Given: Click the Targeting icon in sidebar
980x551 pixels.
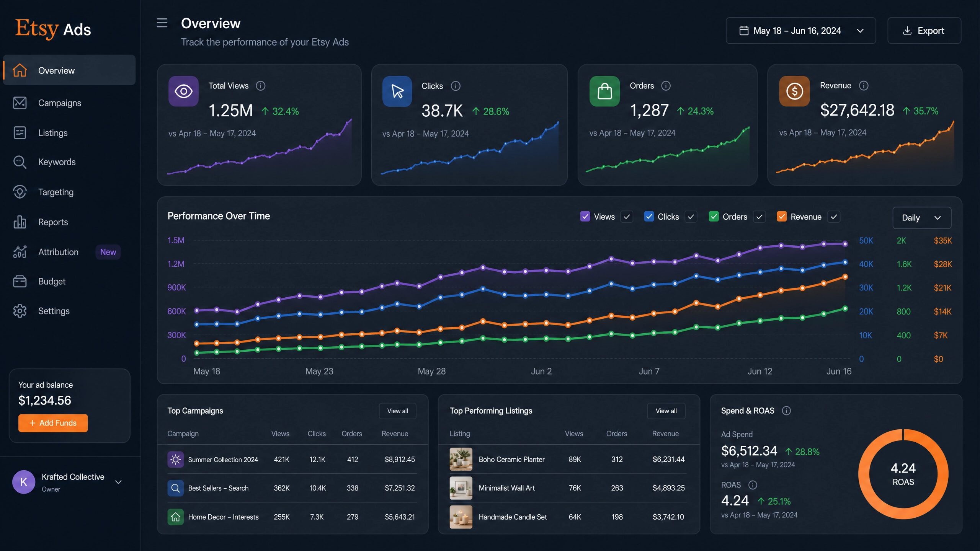Looking at the screenshot, I should (x=20, y=192).
